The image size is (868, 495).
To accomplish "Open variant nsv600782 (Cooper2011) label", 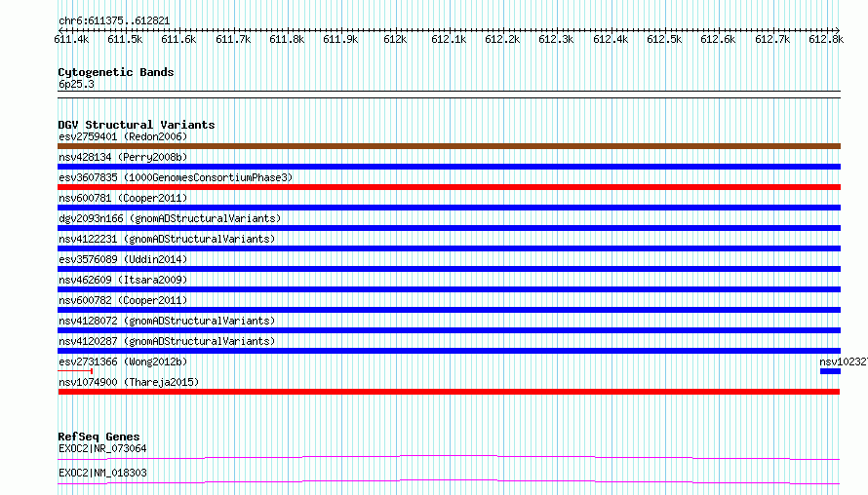I will 123,300.
